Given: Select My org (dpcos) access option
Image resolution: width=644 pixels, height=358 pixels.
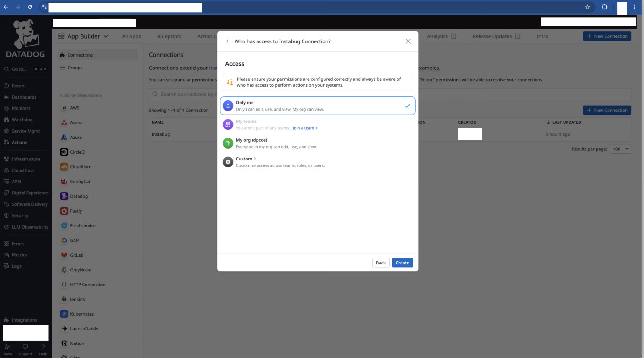Looking at the screenshot, I should pos(318,143).
